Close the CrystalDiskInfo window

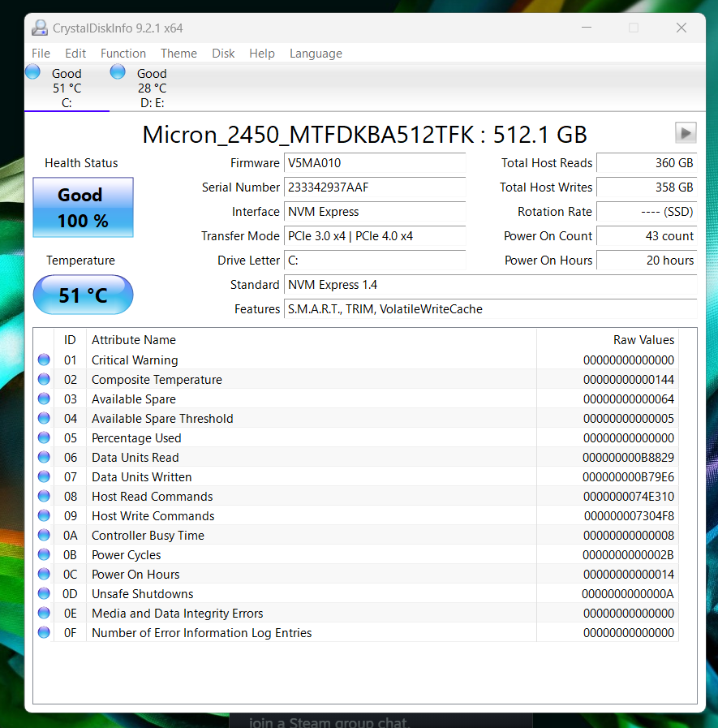(x=681, y=28)
